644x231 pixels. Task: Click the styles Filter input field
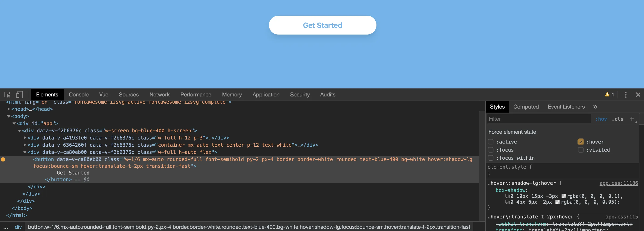tap(538, 119)
